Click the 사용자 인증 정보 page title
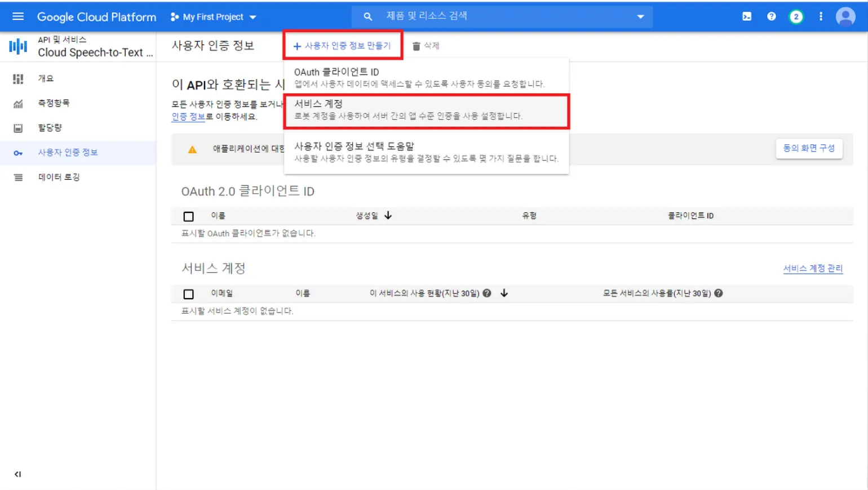 (213, 46)
